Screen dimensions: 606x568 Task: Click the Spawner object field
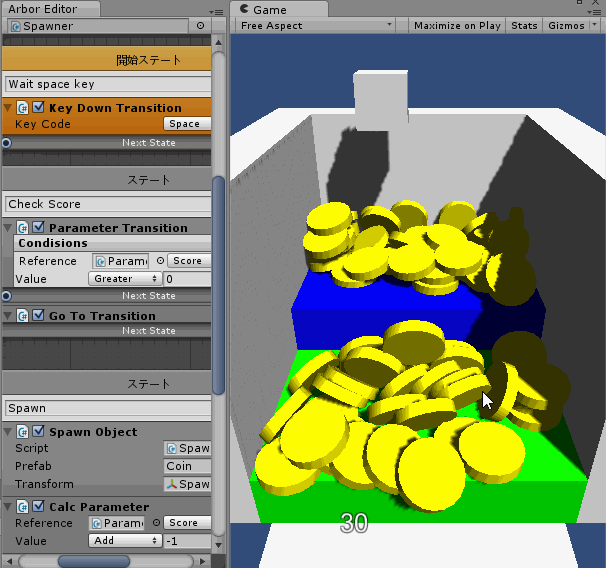pos(98,26)
